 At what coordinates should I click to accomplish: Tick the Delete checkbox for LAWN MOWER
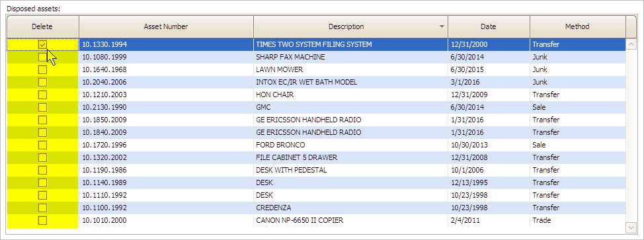[43, 69]
